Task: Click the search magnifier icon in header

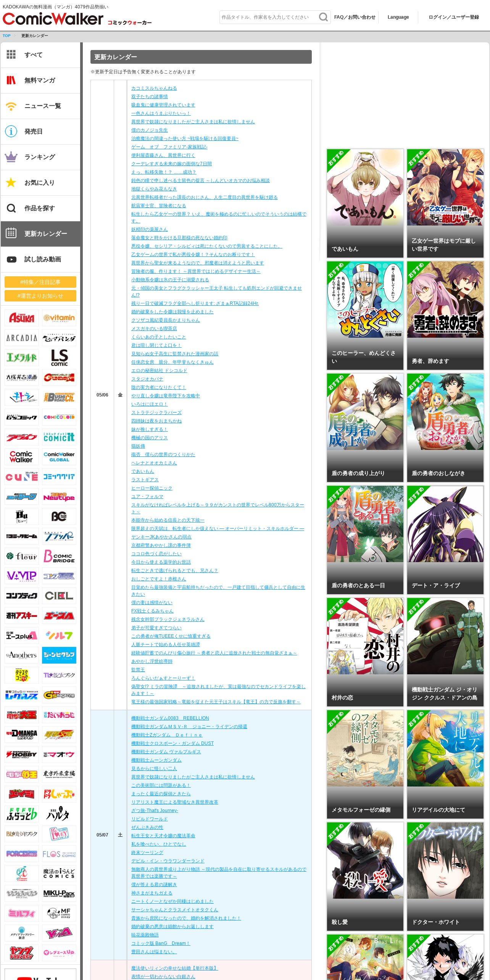Action: [x=323, y=17]
